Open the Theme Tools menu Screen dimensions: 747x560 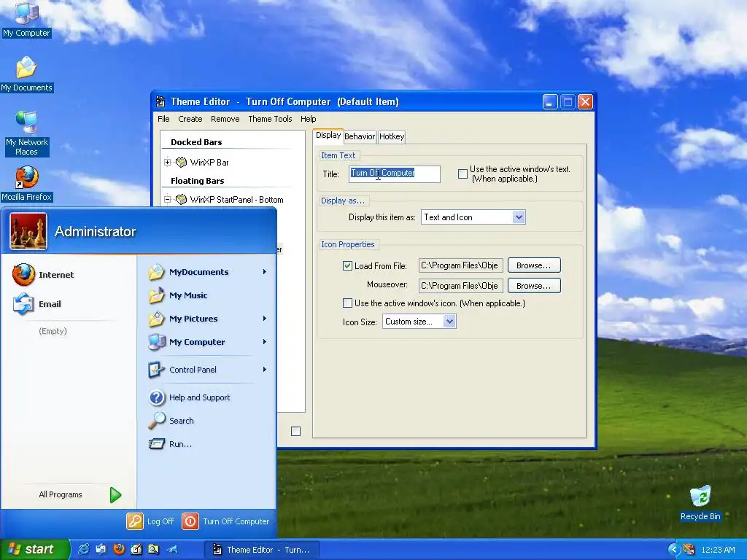point(270,119)
